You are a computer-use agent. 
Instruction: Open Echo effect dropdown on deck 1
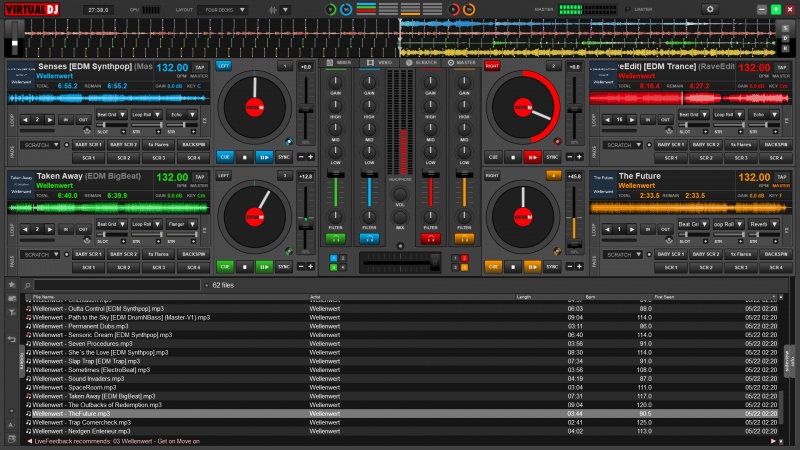(x=181, y=115)
